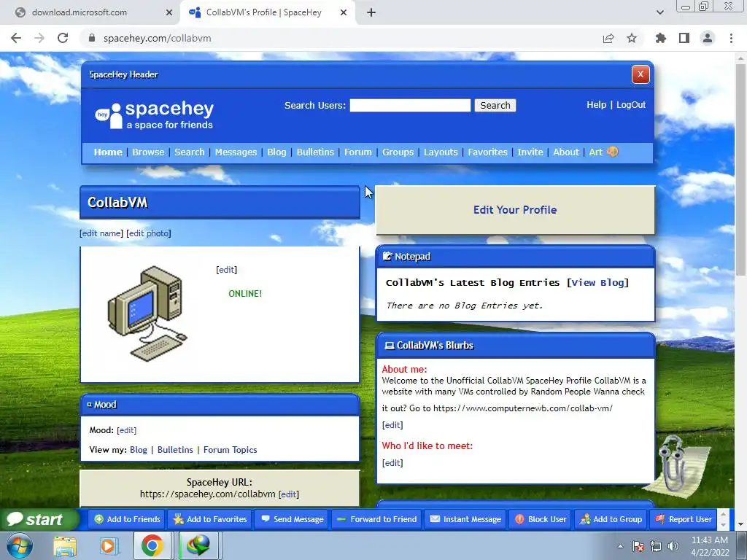Click Block User

pyautogui.click(x=541, y=519)
